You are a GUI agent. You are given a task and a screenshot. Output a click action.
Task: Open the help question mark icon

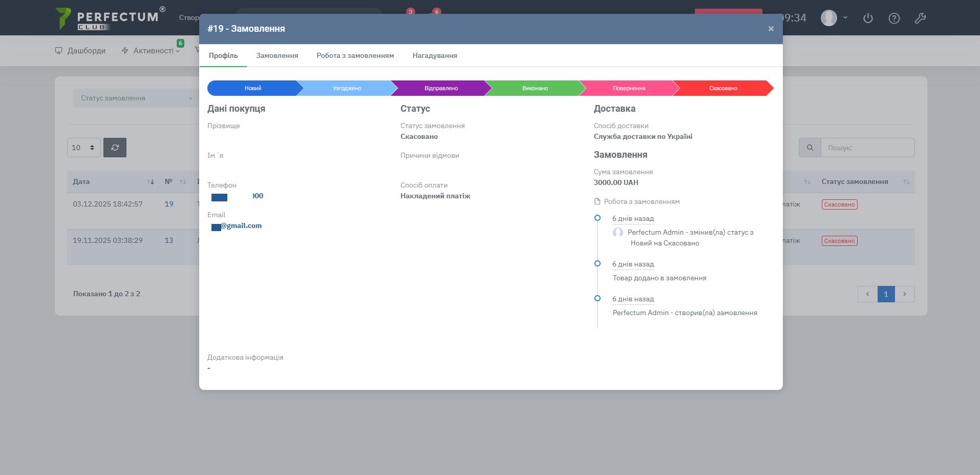(x=894, y=18)
